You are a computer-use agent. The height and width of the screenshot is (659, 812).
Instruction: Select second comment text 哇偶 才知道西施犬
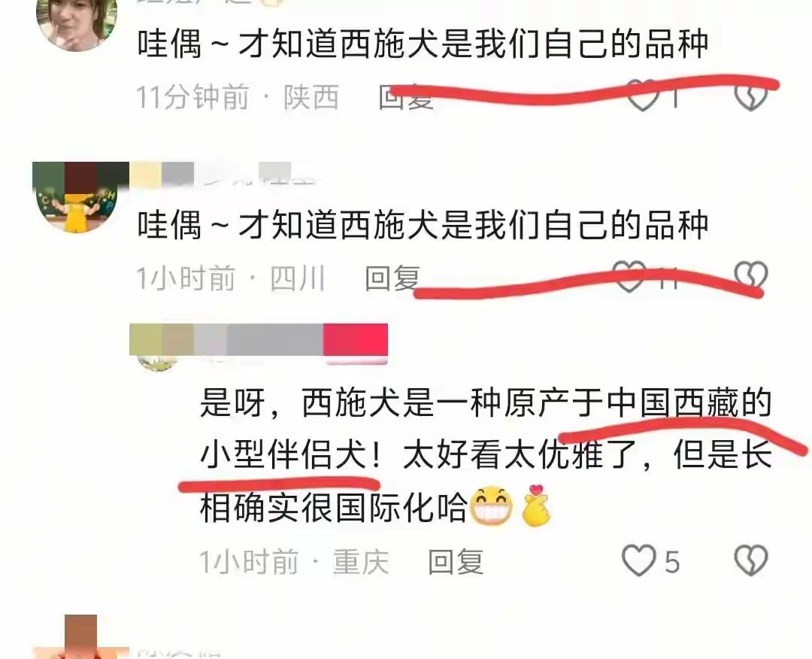pos(423,225)
